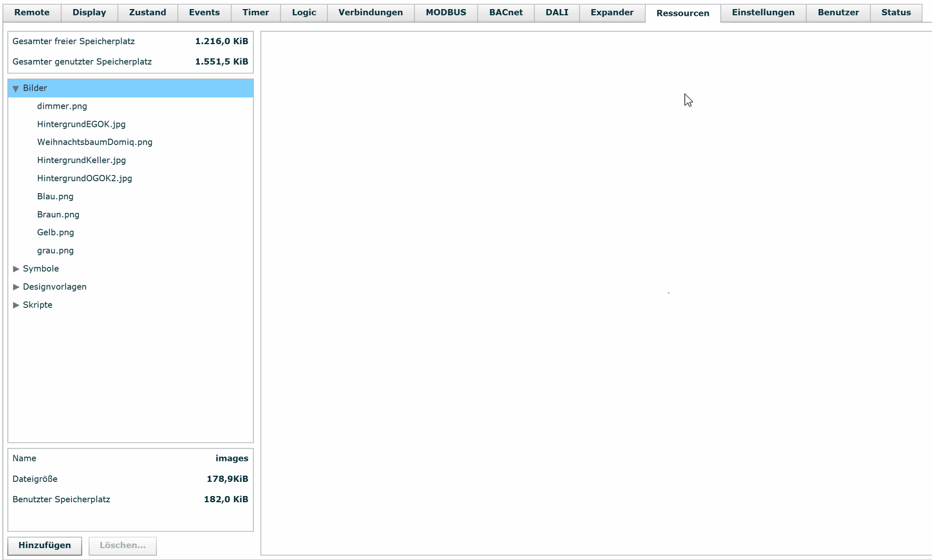
Task: Click the Hinzufügen button
Action: [x=45, y=546]
